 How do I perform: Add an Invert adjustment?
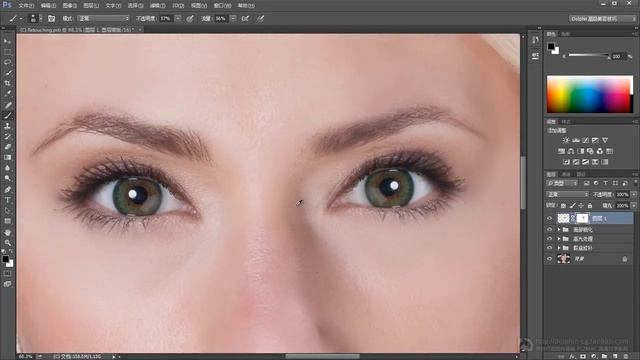click(566, 162)
